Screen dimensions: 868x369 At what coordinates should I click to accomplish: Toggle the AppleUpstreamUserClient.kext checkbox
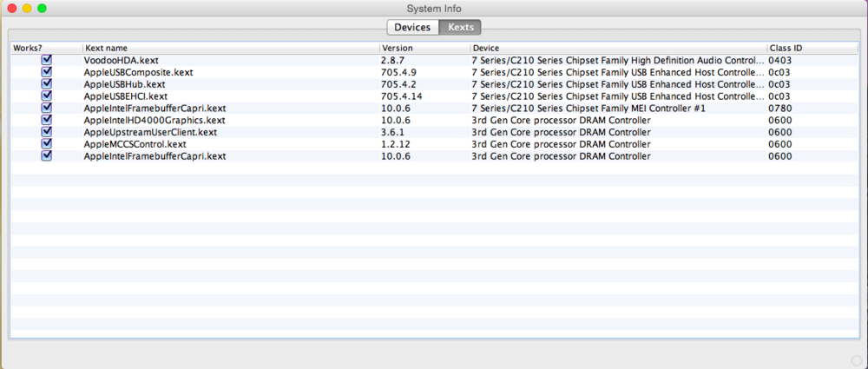pos(47,132)
